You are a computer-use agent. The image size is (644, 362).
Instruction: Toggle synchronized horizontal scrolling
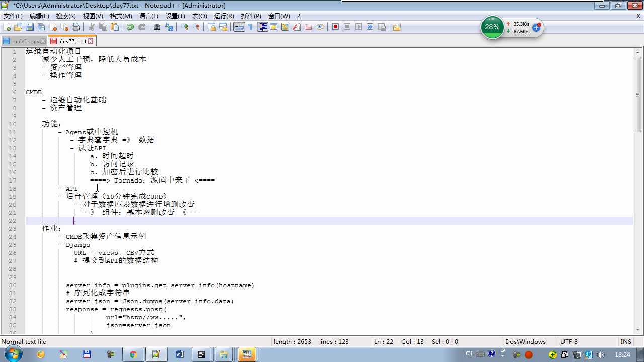pos(223,27)
